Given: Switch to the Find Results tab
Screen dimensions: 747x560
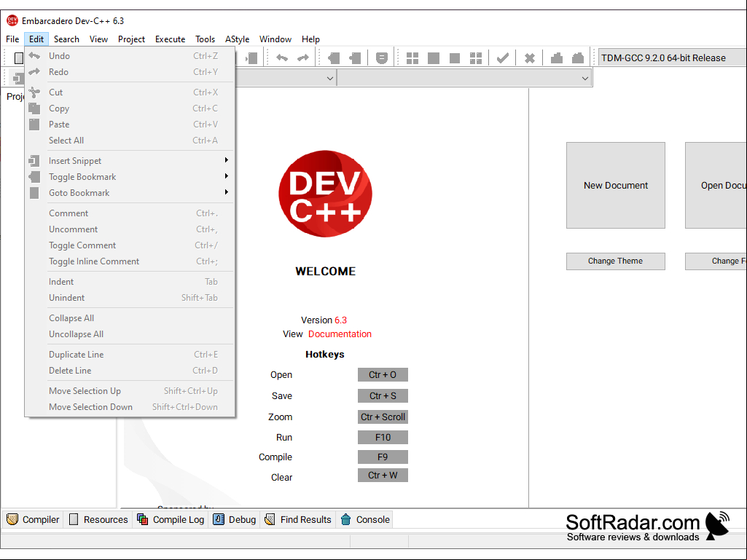Looking at the screenshot, I should tap(298, 519).
